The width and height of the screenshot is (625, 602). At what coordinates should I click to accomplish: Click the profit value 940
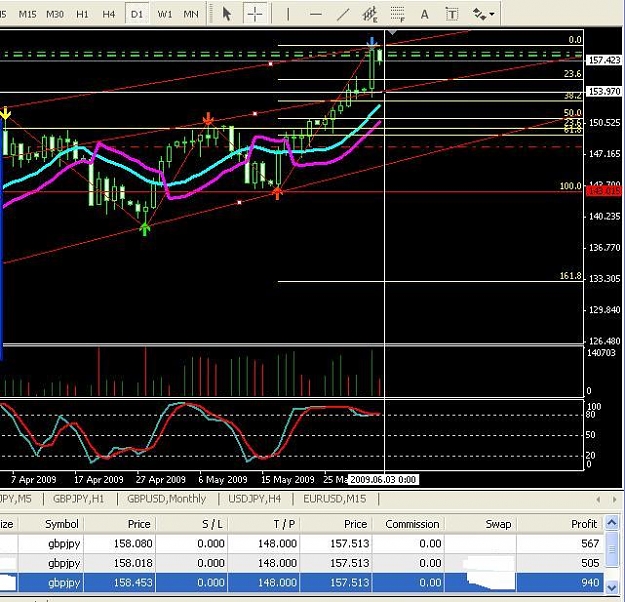click(x=590, y=582)
